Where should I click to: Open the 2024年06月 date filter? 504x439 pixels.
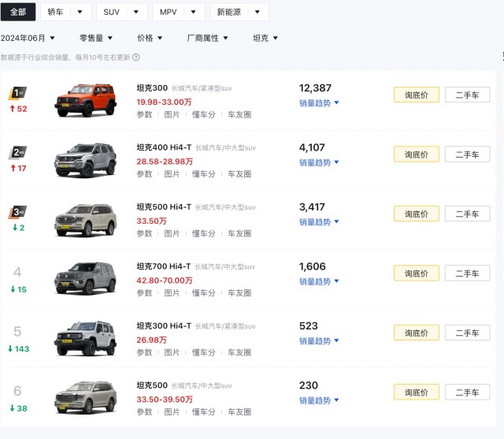tap(28, 38)
